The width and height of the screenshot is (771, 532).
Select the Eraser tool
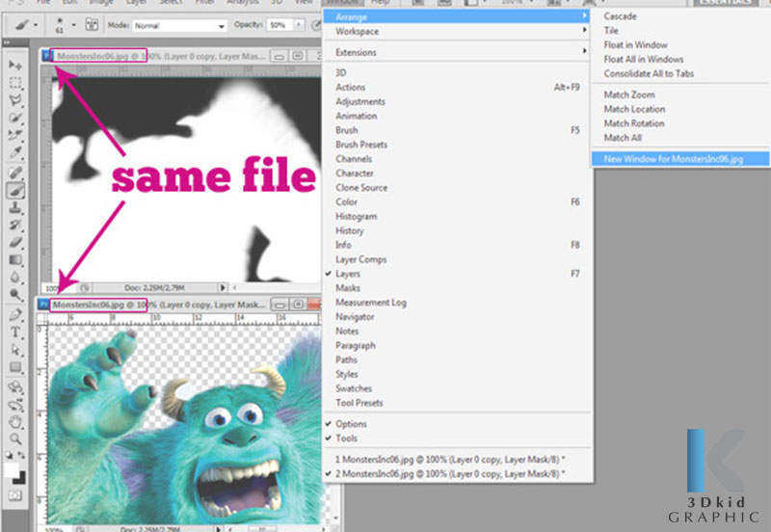point(15,242)
